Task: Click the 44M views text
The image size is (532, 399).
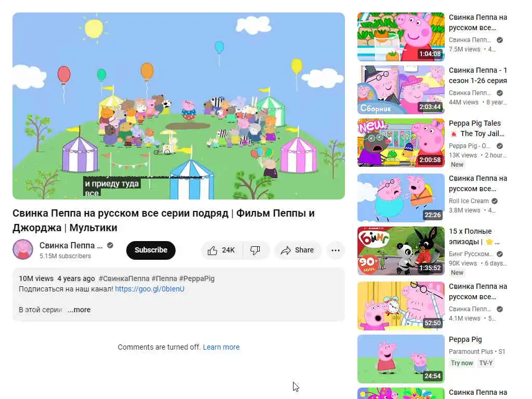Action: (463, 102)
